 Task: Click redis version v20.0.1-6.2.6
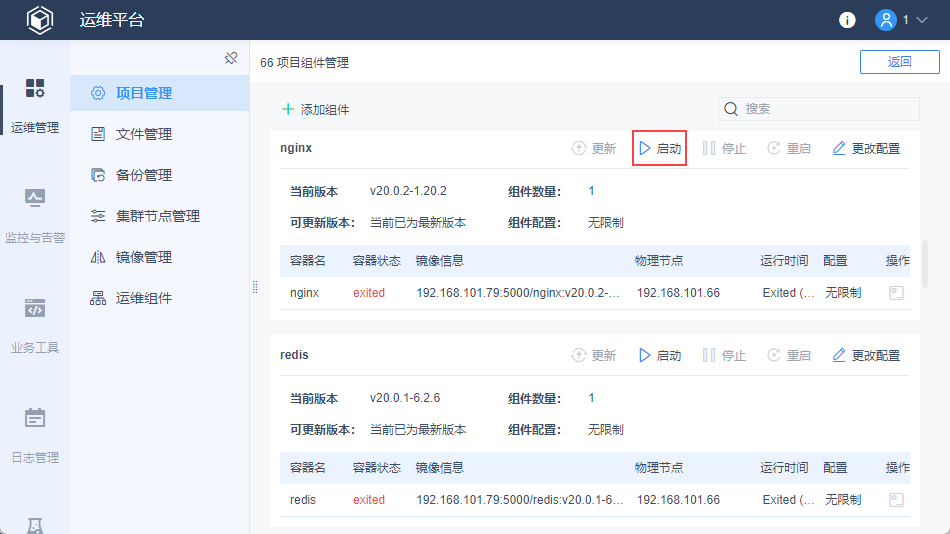405,398
